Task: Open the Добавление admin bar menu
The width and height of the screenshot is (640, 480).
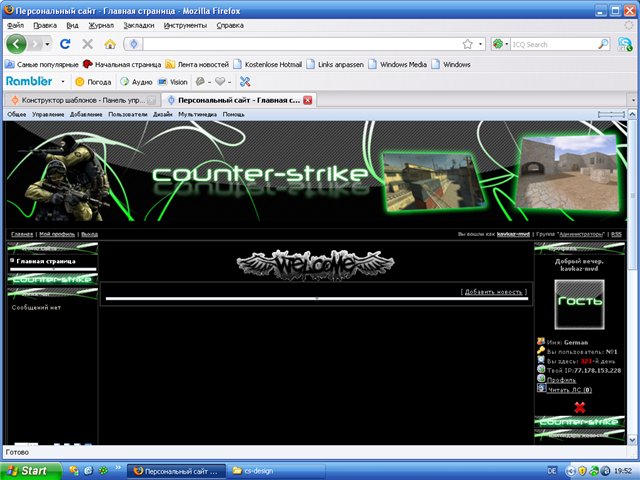Action: [86, 114]
